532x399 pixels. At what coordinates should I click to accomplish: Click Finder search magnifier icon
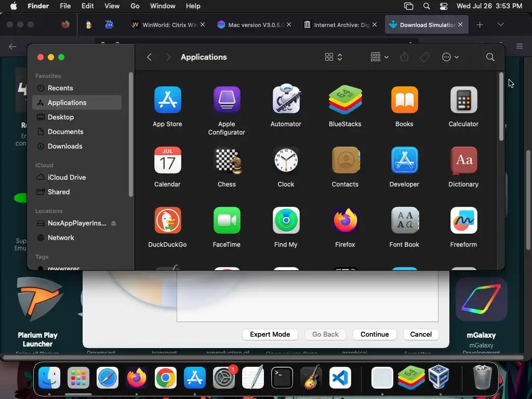(x=490, y=57)
